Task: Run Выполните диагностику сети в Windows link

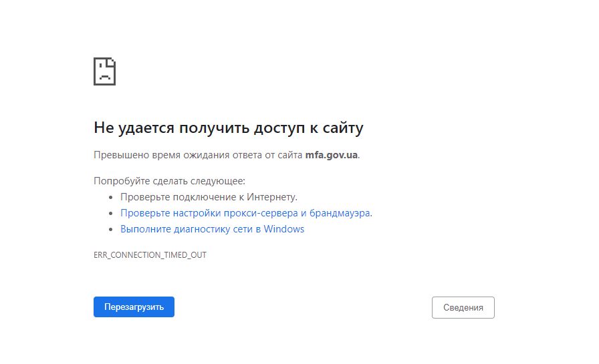Action: pyautogui.click(x=212, y=229)
